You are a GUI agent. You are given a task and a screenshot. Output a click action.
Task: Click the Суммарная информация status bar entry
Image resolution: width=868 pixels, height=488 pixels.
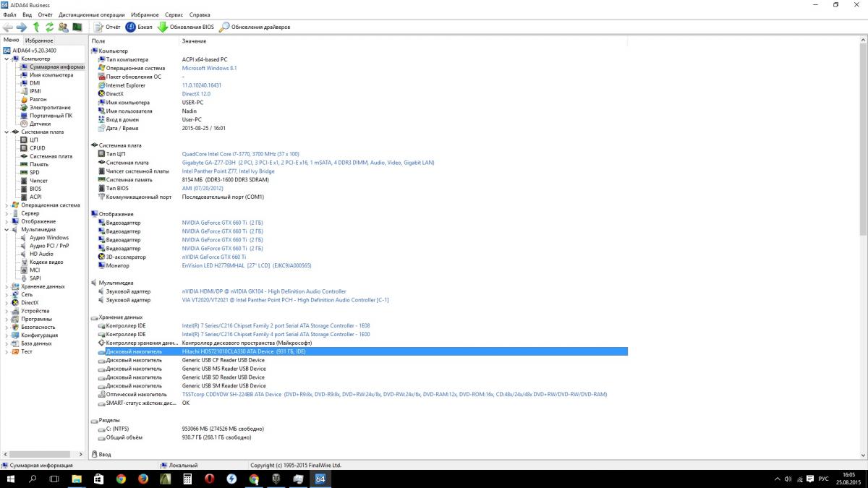click(x=38, y=466)
